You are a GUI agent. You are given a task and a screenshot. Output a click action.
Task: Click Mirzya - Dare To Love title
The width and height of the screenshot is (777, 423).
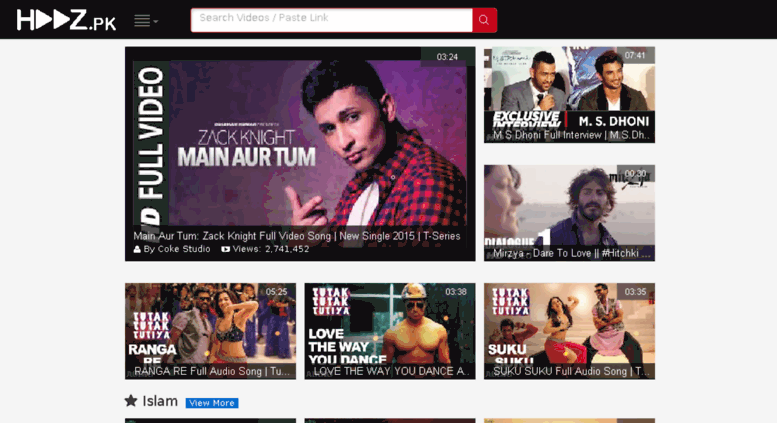pyautogui.click(x=571, y=253)
